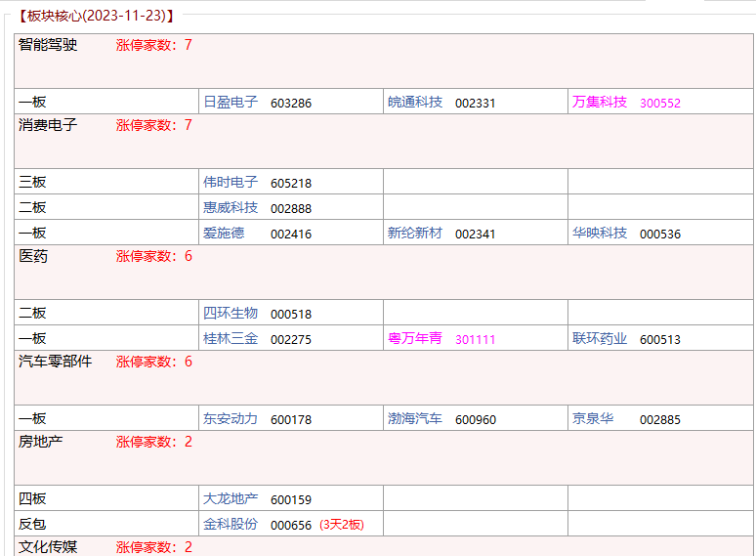The image size is (756, 556).
Task: Click 涨停家数 count for 消费电子
Action: point(153,125)
